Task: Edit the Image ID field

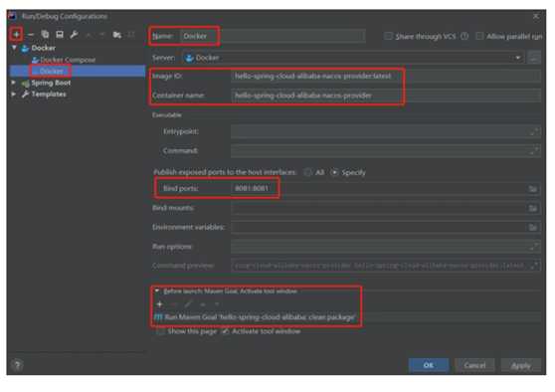Action: point(386,76)
